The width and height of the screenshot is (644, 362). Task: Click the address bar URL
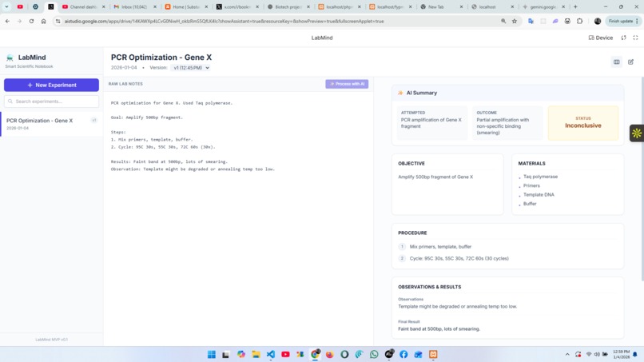224,22
